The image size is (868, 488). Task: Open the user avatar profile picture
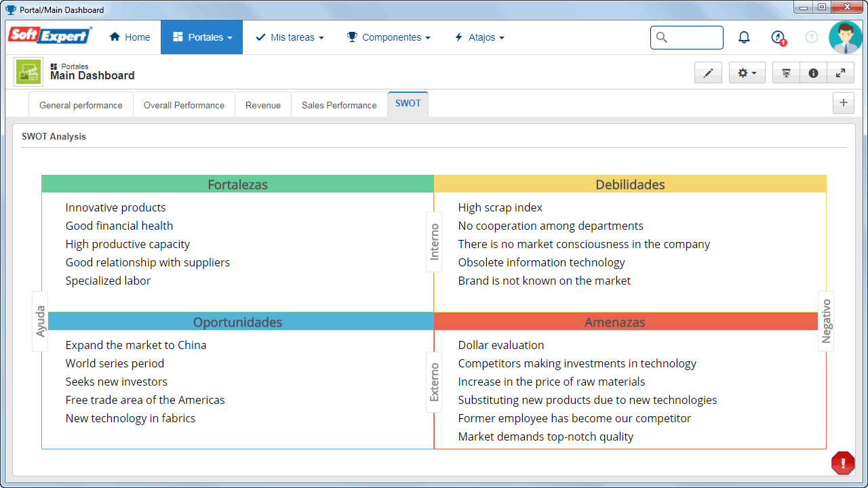click(x=846, y=37)
